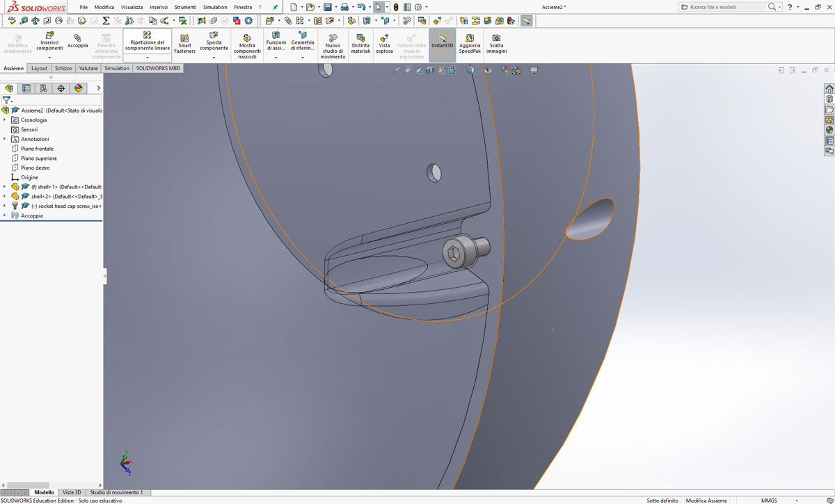Toggle the pin icon next to the menu bar
Image resolution: width=835 pixels, height=504 pixels.
click(x=275, y=7)
